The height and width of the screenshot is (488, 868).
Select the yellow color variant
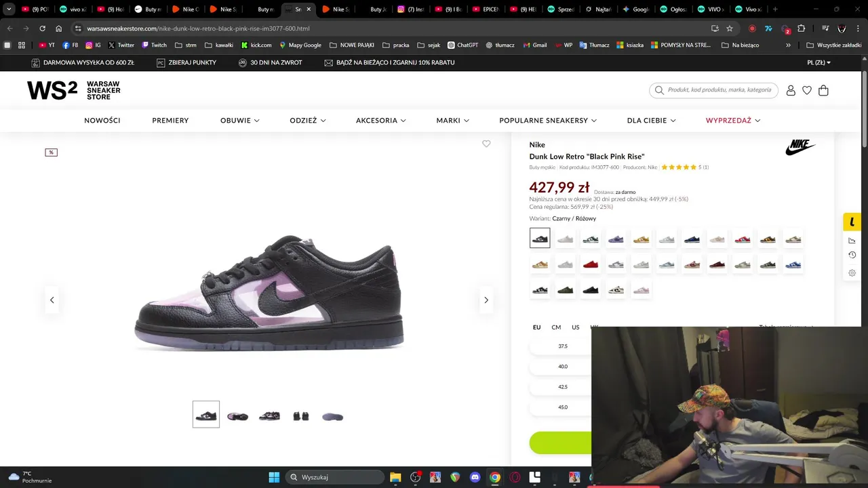(x=641, y=239)
